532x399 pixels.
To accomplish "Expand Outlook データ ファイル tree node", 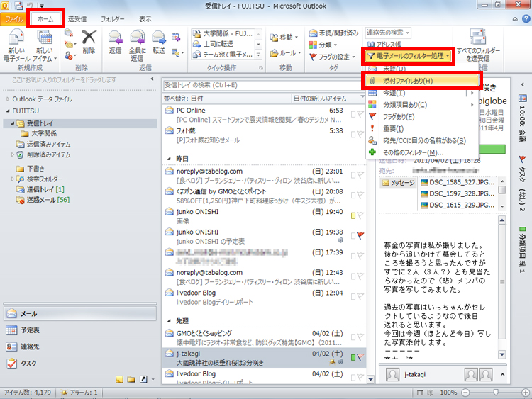I will tap(8, 99).
